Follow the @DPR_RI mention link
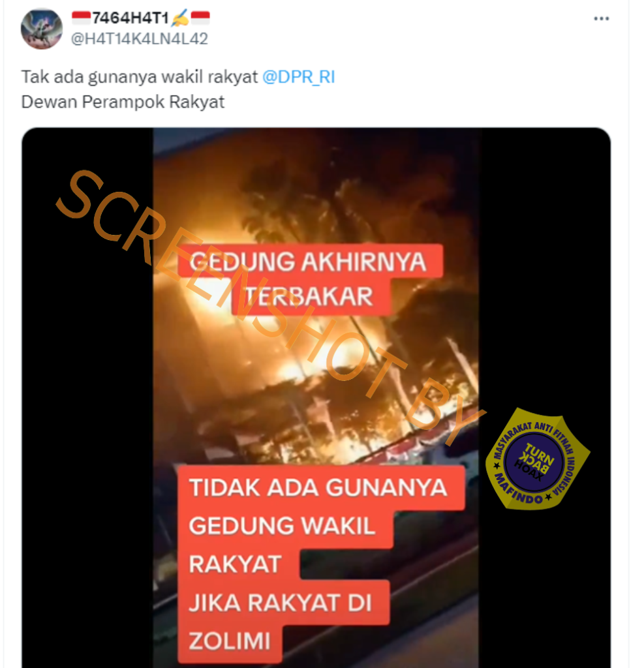 pyautogui.click(x=298, y=77)
